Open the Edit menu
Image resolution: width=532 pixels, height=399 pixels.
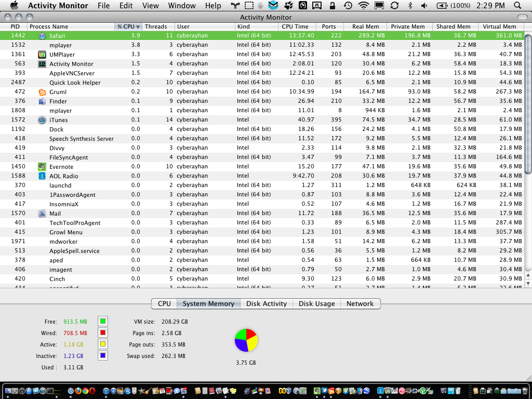coord(126,5)
